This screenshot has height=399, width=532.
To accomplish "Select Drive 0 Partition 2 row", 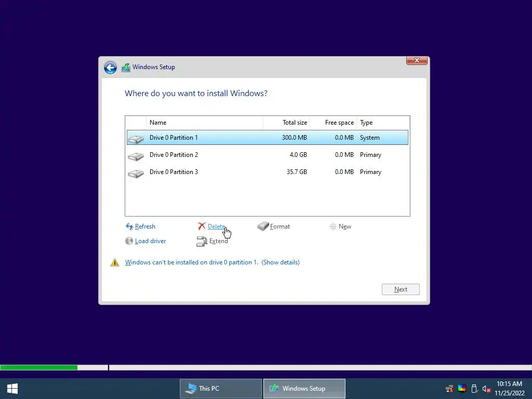I will 268,155.
